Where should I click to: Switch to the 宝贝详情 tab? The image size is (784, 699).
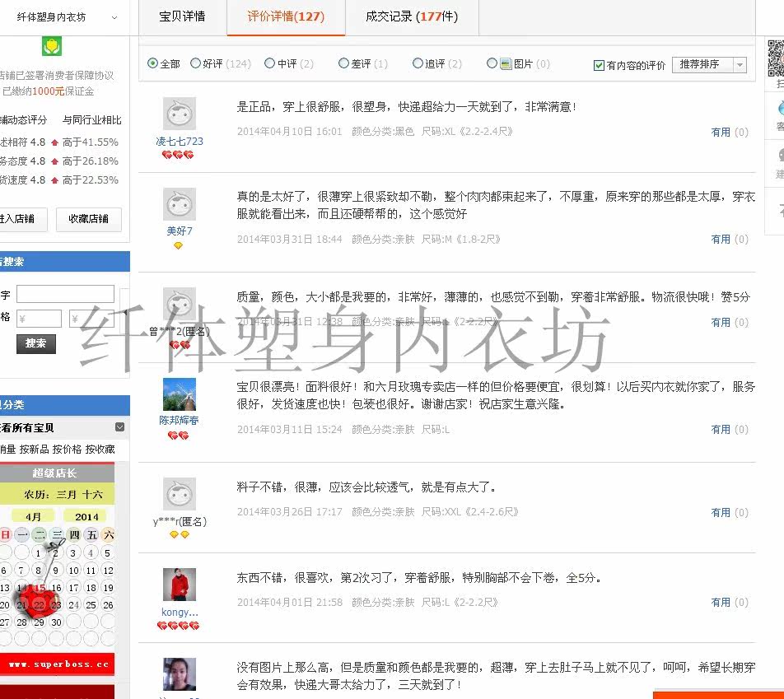pyautogui.click(x=183, y=17)
